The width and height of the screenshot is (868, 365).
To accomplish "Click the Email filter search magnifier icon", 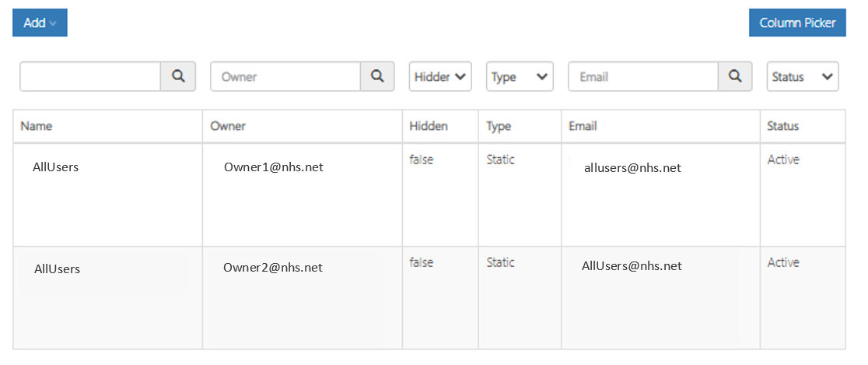I will click(x=735, y=76).
